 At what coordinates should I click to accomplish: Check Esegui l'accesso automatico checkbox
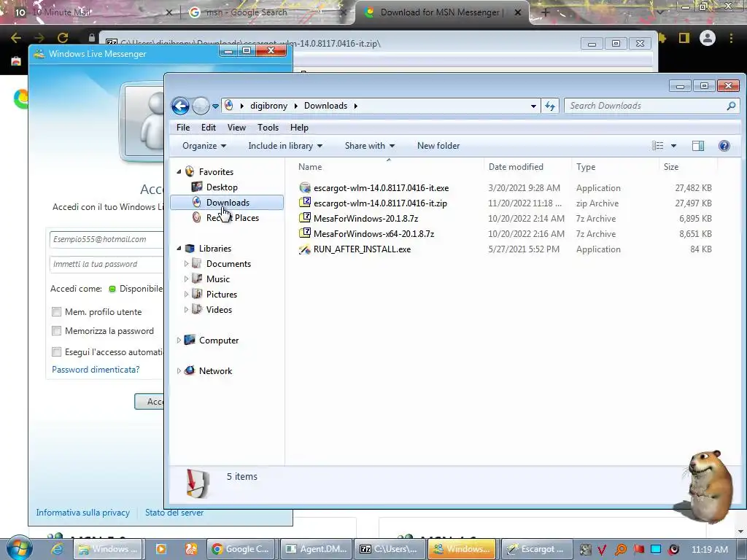(57, 352)
